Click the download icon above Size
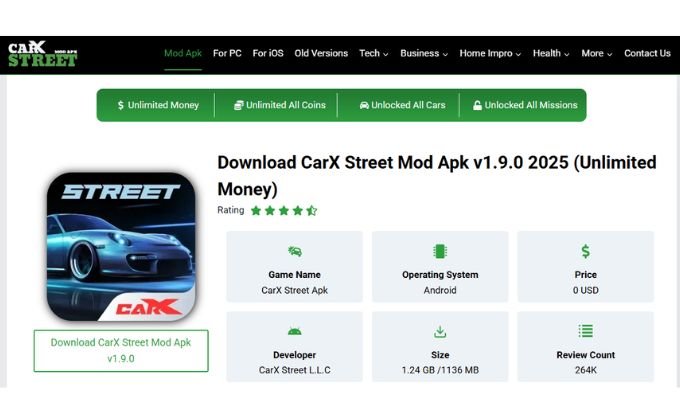This screenshot has height=409, width=680. pyautogui.click(x=440, y=332)
